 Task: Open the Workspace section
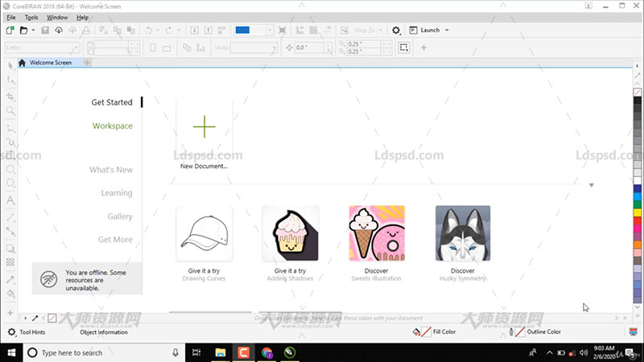[112, 126]
